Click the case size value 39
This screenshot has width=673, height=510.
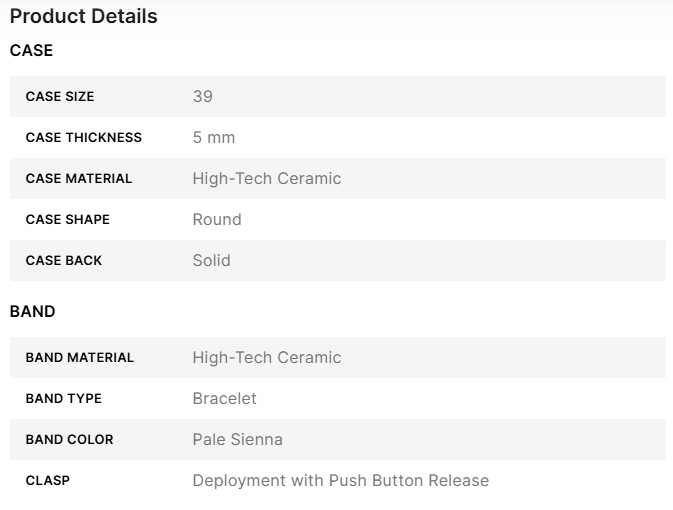coord(203,97)
